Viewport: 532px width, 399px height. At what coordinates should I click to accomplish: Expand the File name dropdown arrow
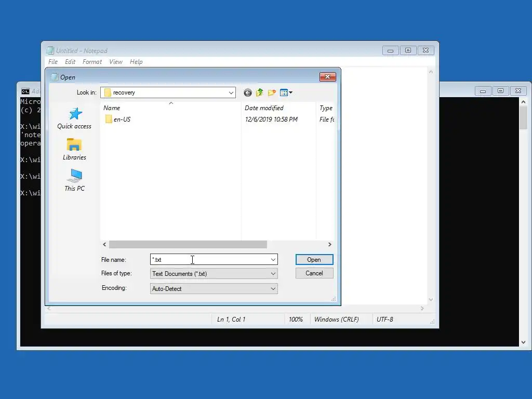(x=273, y=260)
